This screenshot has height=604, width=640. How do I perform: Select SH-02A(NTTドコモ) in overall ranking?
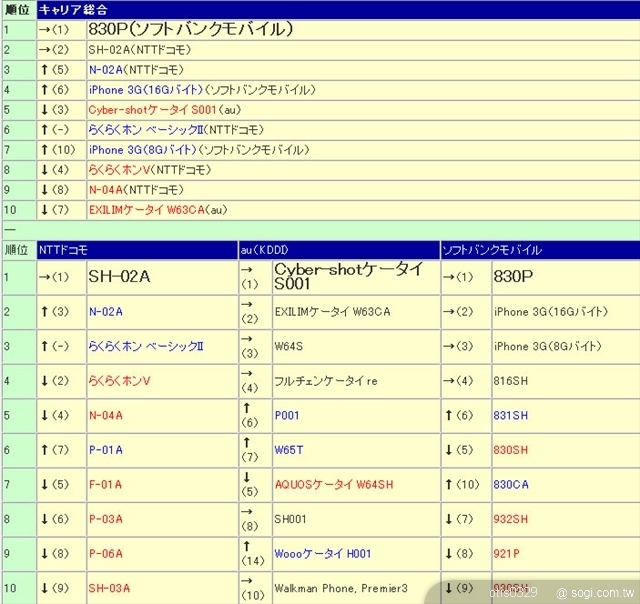(140, 50)
